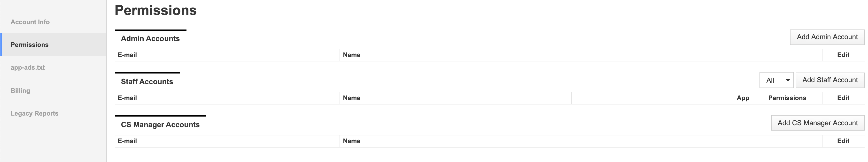
Task: Click Name header in CS Manager table
Action: click(x=351, y=141)
